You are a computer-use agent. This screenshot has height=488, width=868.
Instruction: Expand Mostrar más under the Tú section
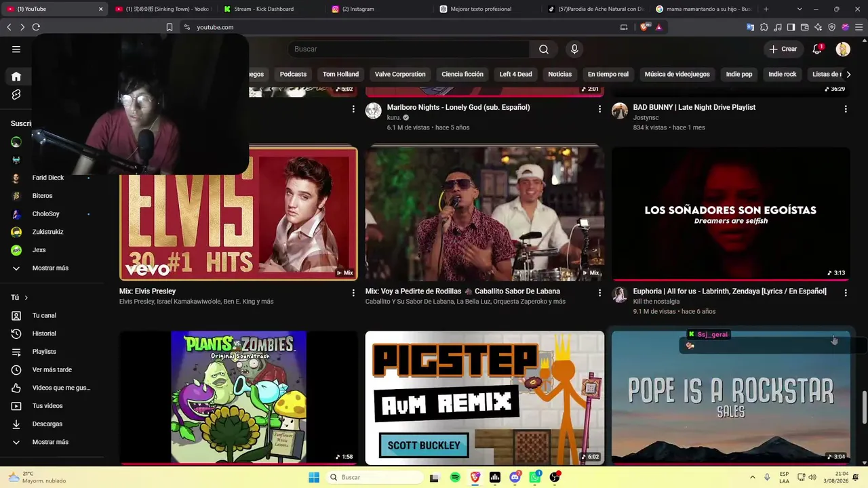[x=52, y=442]
